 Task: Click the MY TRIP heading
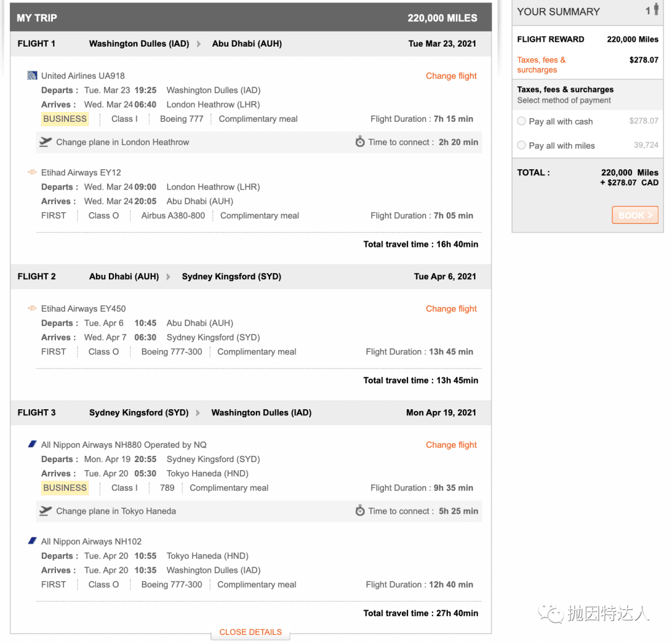click(x=37, y=18)
